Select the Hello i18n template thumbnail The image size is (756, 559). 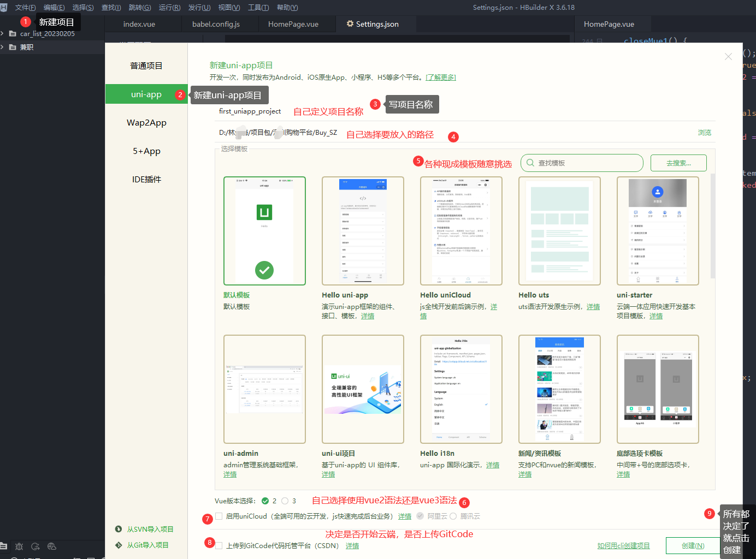(461, 389)
